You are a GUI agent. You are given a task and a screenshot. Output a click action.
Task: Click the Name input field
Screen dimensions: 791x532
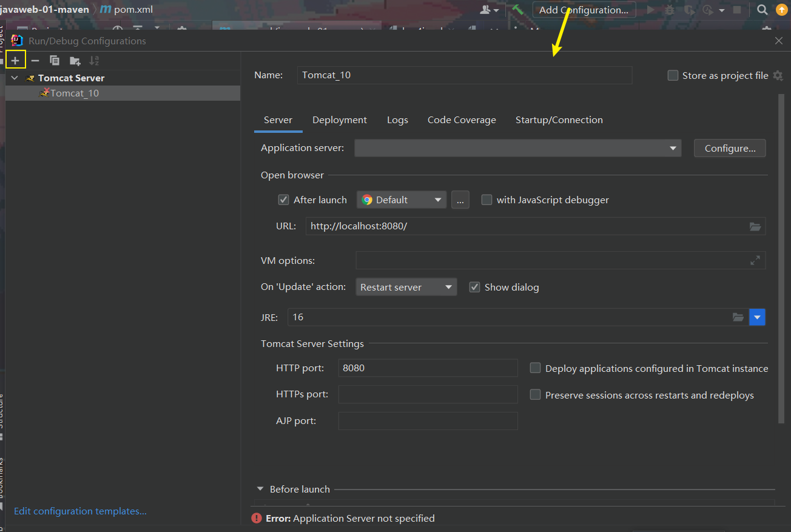[465, 75]
